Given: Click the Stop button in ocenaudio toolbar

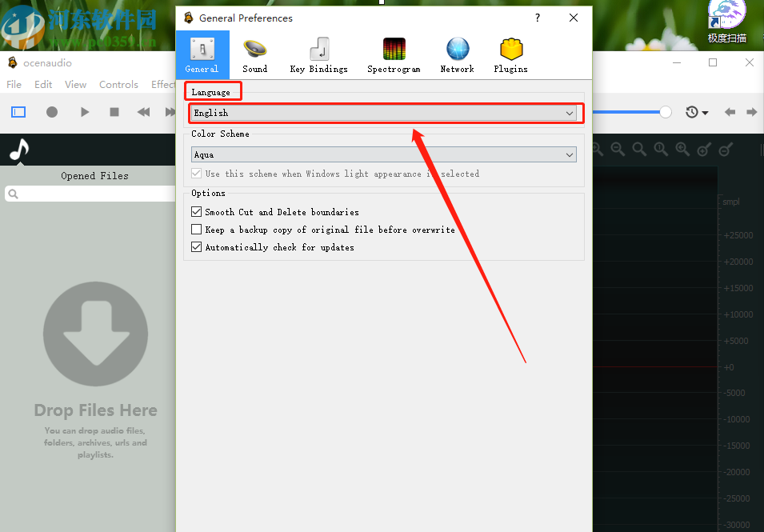Looking at the screenshot, I should [x=114, y=112].
